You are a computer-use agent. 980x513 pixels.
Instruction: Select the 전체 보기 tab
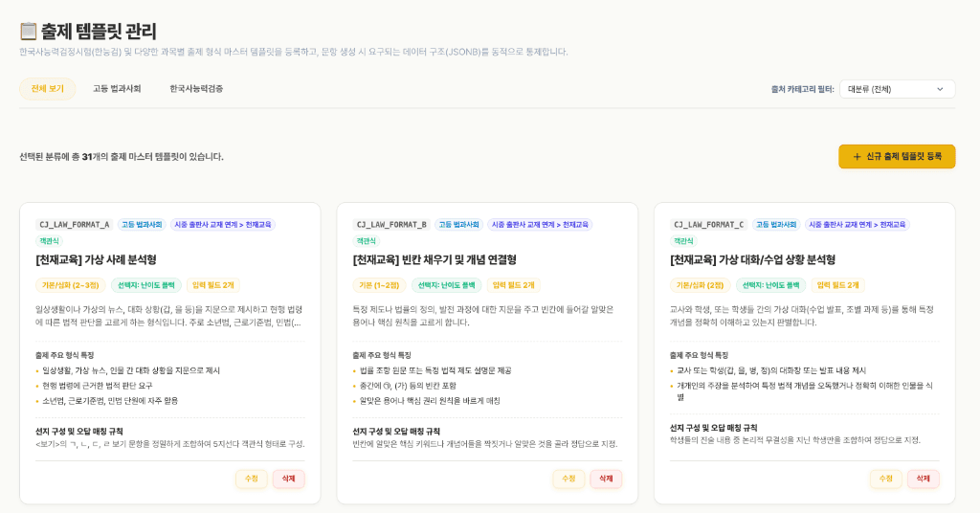coord(48,89)
